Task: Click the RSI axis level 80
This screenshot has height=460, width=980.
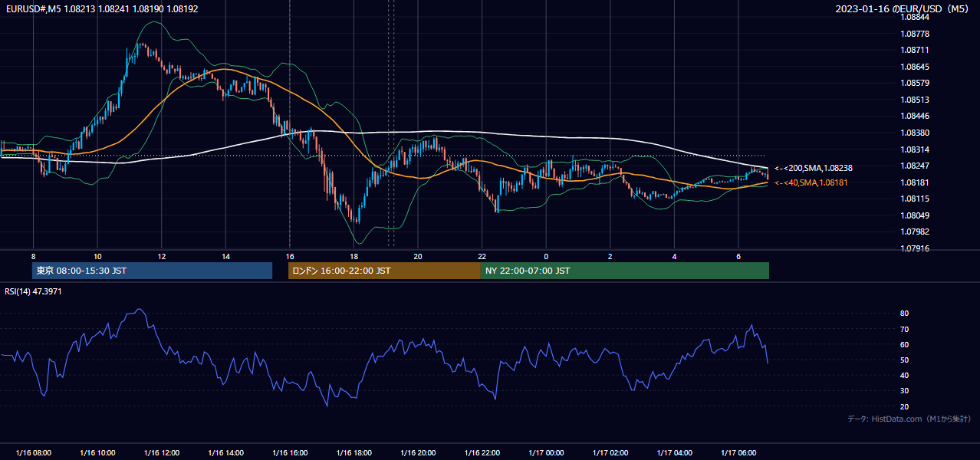Action: pos(905,314)
